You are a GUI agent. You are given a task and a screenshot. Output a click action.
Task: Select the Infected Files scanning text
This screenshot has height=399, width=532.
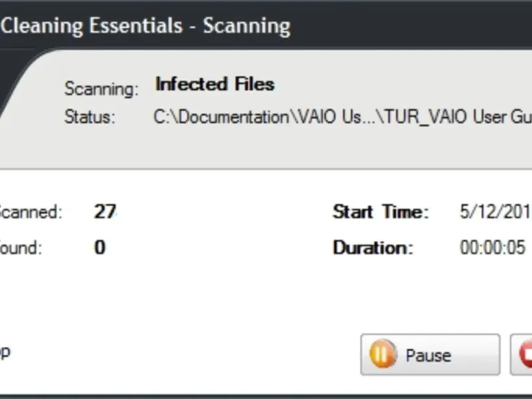[x=215, y=84]
